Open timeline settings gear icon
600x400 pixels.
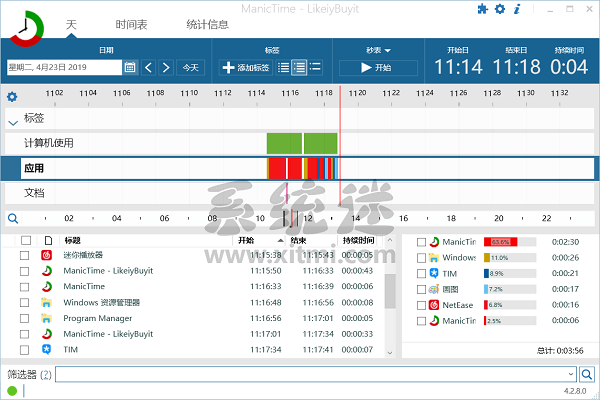pos(12,96)
